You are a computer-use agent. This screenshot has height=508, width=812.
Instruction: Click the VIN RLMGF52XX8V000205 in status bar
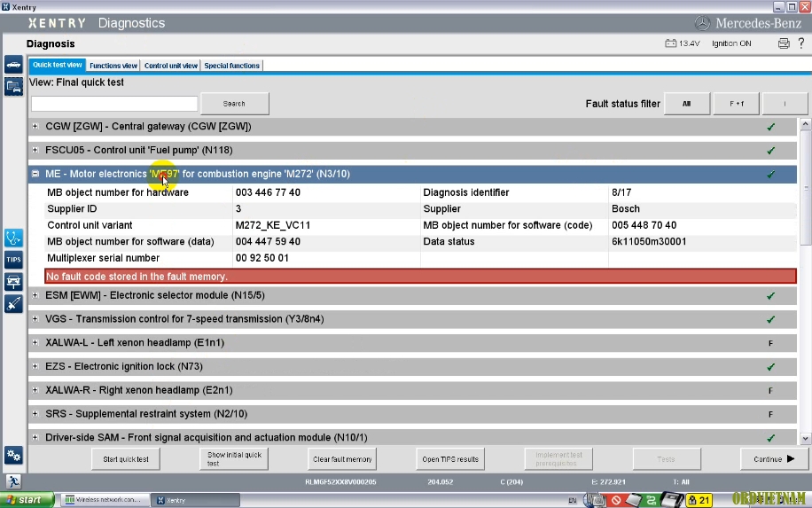pos(340,482)
